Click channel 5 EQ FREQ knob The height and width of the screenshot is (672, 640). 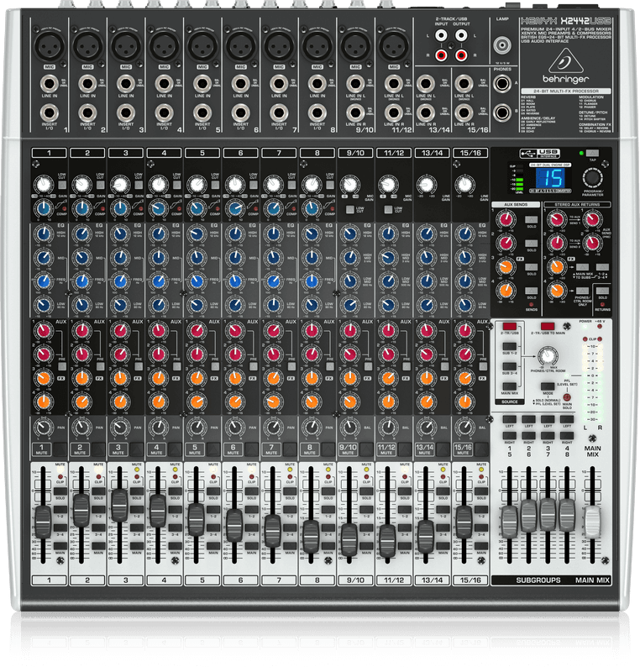[x=197, y=281]
